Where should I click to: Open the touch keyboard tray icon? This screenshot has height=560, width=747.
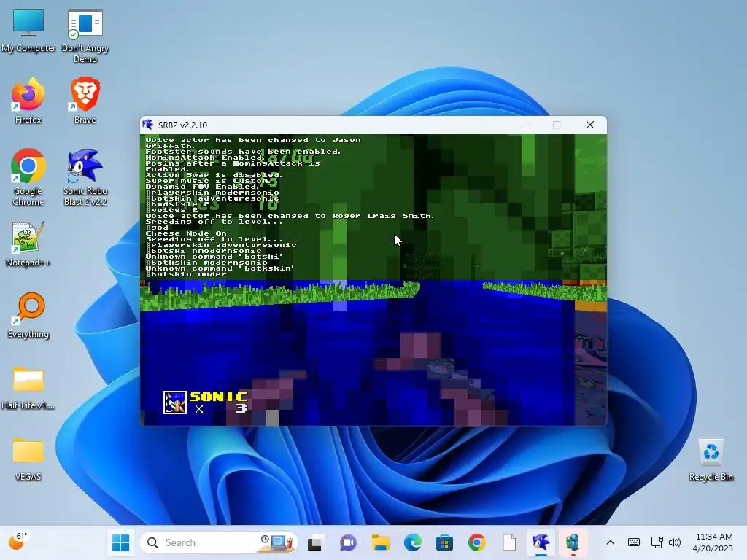634,542
